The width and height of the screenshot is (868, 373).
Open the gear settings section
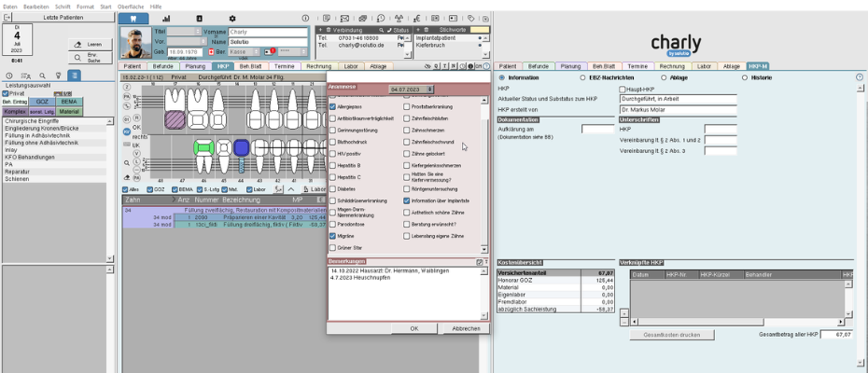(232, 19)
